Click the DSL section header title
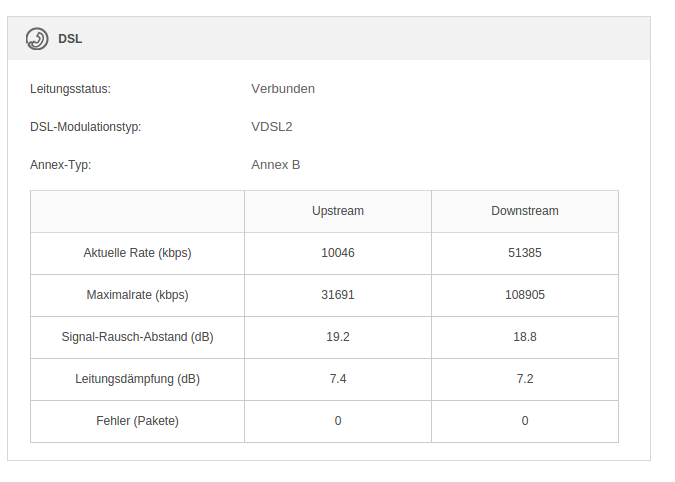 (x=70, y=39)
